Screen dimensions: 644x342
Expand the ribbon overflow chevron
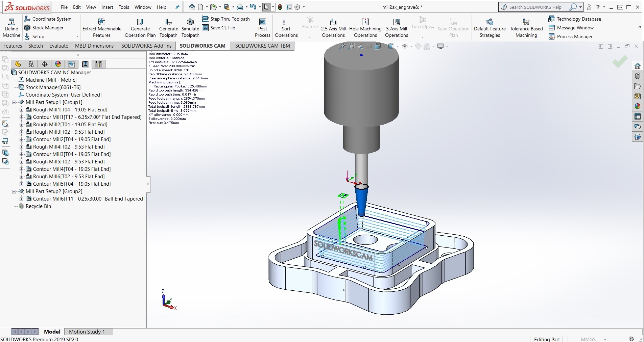coord(639,27)
